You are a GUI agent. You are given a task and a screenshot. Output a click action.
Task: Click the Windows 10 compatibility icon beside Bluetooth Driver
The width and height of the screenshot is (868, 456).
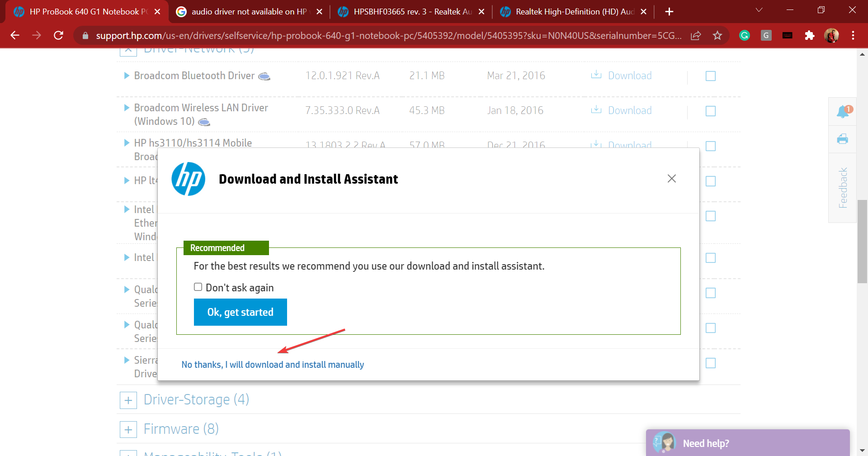(x=264, y=76)
